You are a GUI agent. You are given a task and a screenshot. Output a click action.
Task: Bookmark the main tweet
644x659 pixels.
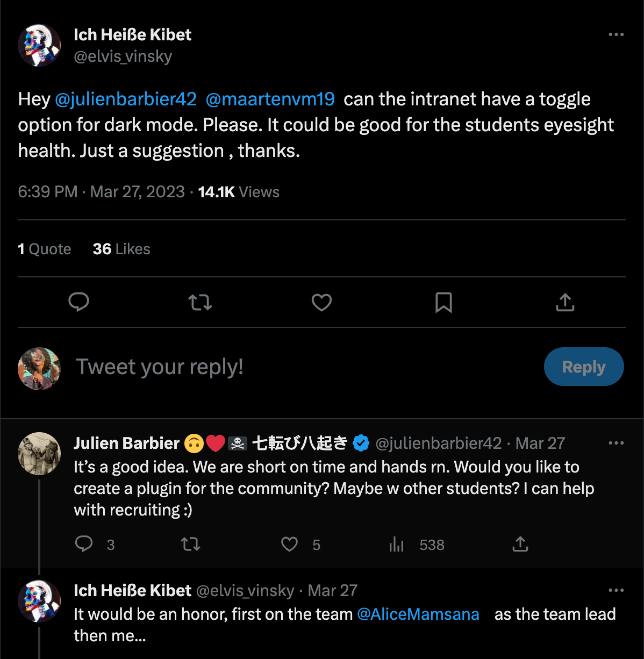443,303
